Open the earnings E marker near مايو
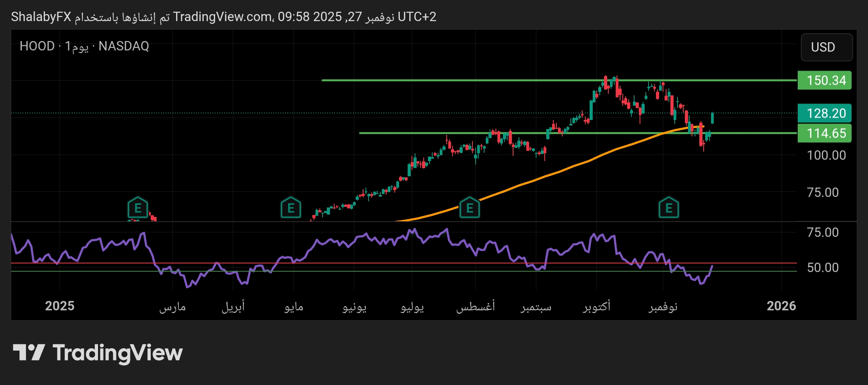This screenshot has height=385, width=868. pos(291,208)
